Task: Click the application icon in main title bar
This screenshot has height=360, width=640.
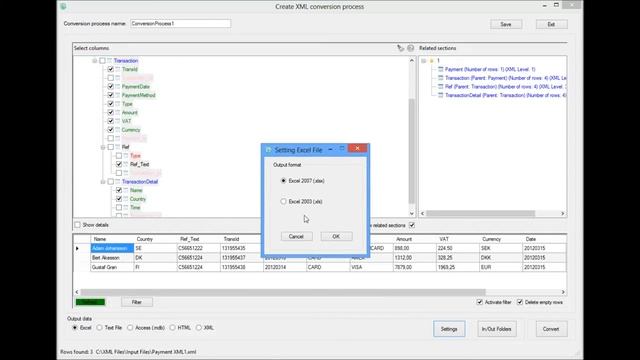Action: (x=63, y=6)
